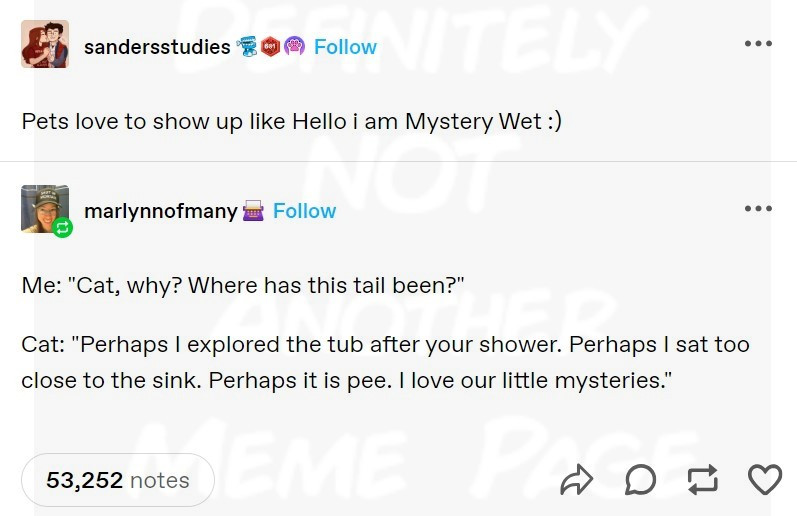Click the "Mystery Wet" post text
Viewport: 797px width, 516px height.
pos(291,121)
